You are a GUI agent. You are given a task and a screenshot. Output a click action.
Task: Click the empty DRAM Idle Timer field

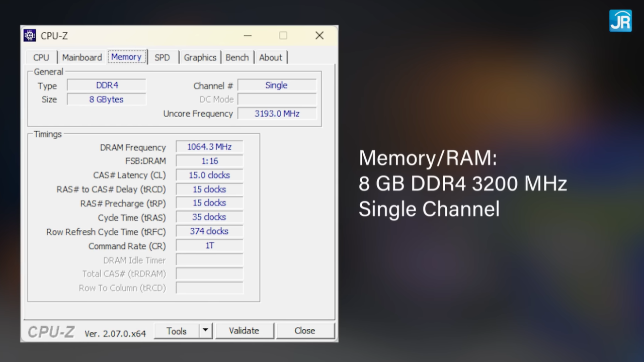pyautogui.click(x=209, y=260)
